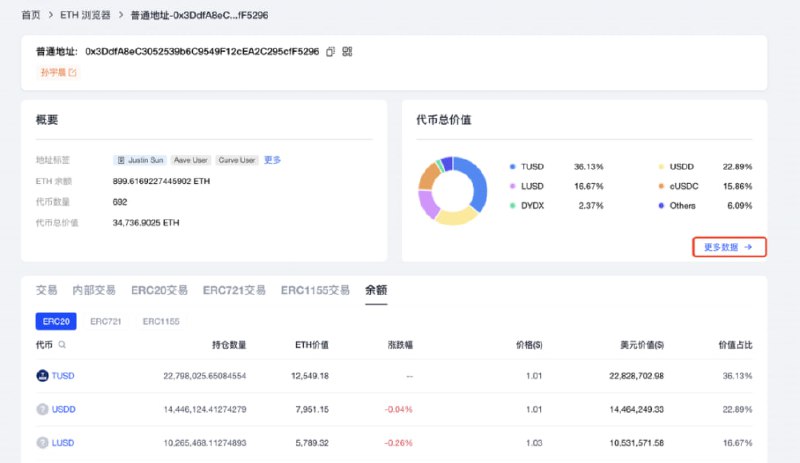Click the USDD question-mark token icon
Image resolution: width=800 pixels, height=463 pixels.
click(43, 409)
